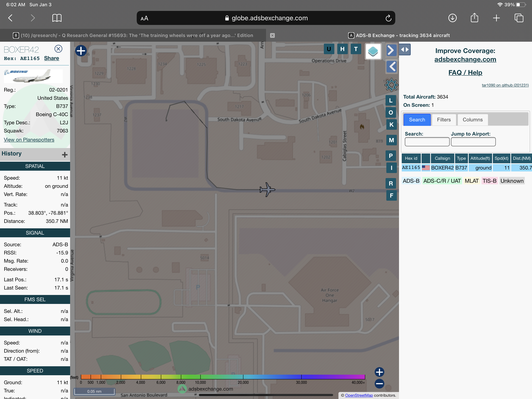Select the Columns tab
532x399 pixels.
[472, 120]
